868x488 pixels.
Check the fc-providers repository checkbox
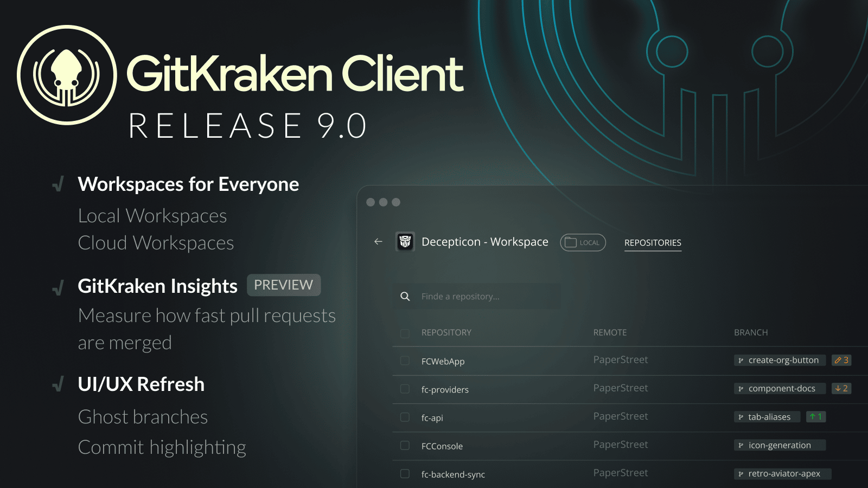[x=405, y=389]
